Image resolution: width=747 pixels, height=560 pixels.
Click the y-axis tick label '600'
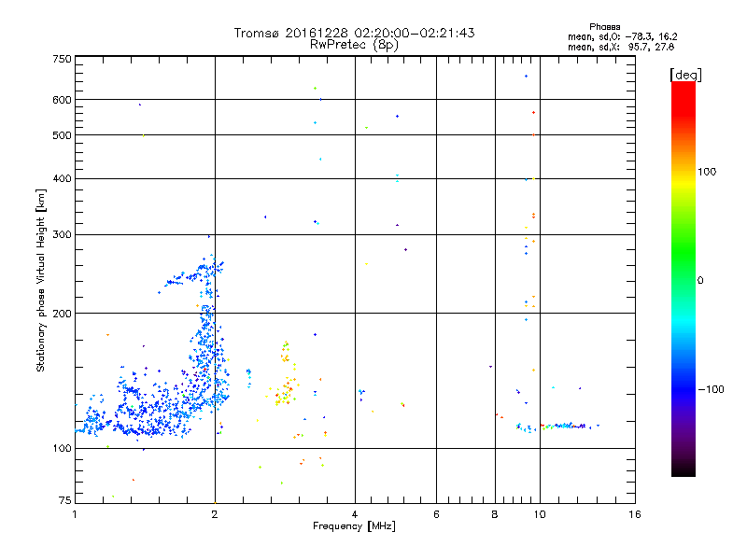(62, 100)
